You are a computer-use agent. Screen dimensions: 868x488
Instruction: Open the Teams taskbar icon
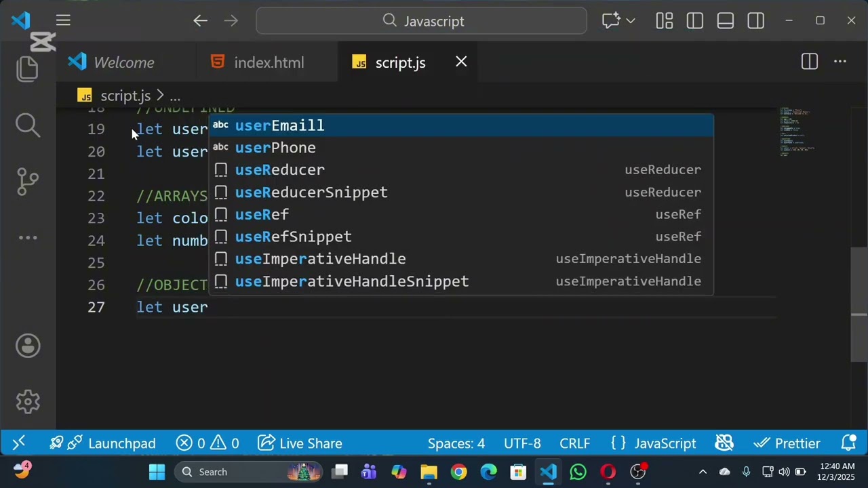tap(369, 472)
